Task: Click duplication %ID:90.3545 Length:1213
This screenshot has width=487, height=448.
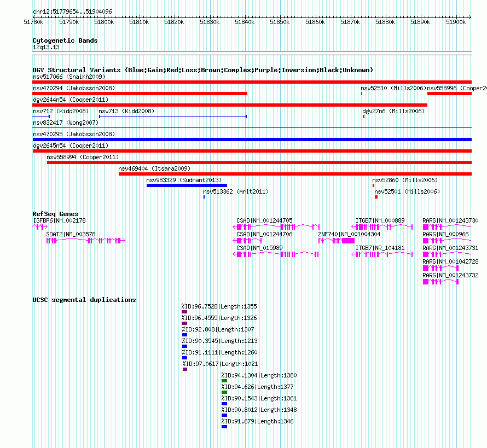Action: [184, 346]
